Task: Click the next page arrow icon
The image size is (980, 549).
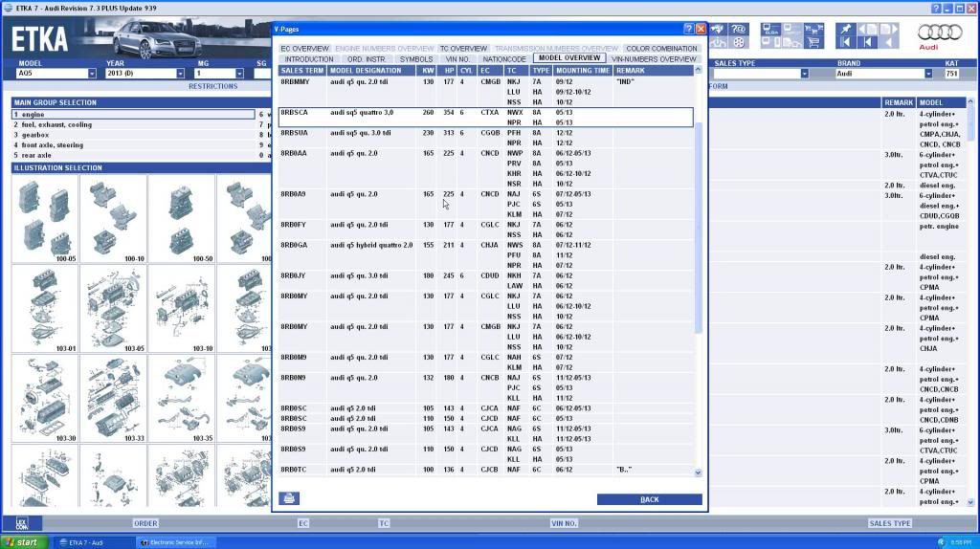Action: pyautogui.click(x=888, y=30)
